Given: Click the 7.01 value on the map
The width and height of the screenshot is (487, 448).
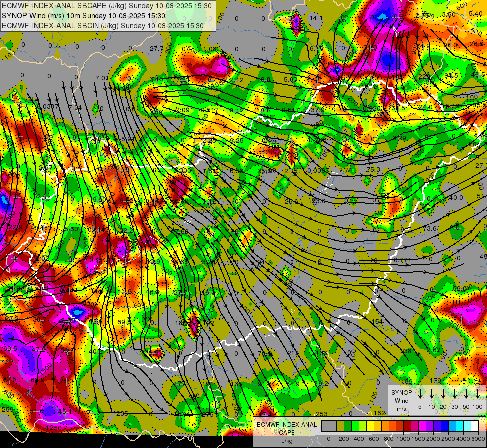Looking at the screenshot, I should (x=102, y=78).
